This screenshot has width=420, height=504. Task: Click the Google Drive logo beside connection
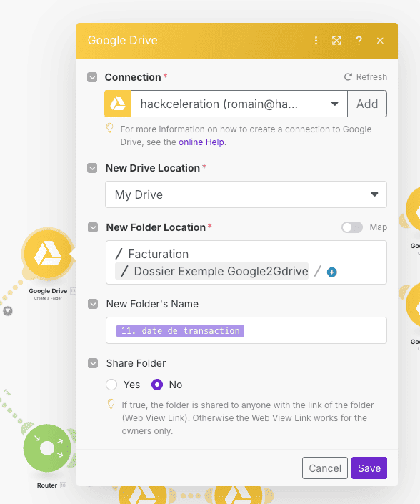click(118, 104)
